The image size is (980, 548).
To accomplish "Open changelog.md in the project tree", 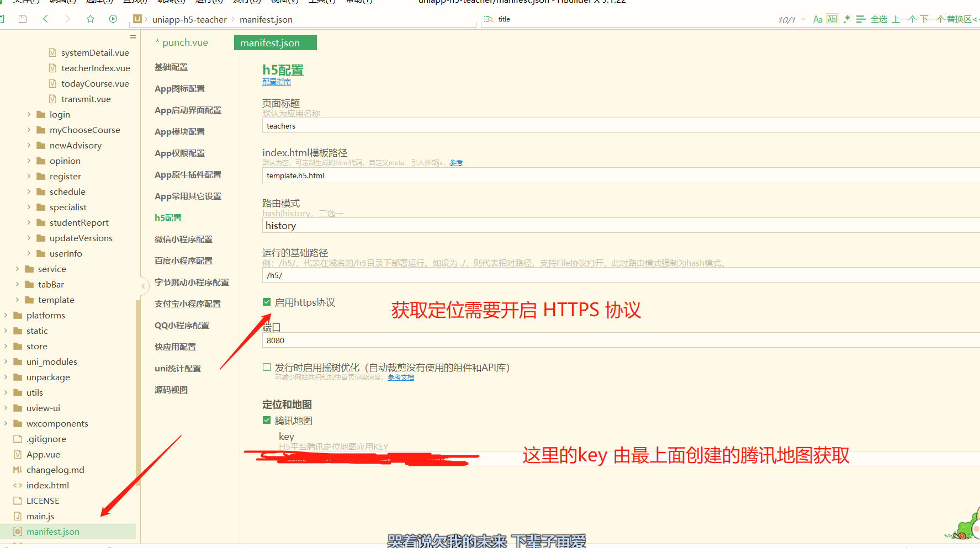I will pos(55,470).
